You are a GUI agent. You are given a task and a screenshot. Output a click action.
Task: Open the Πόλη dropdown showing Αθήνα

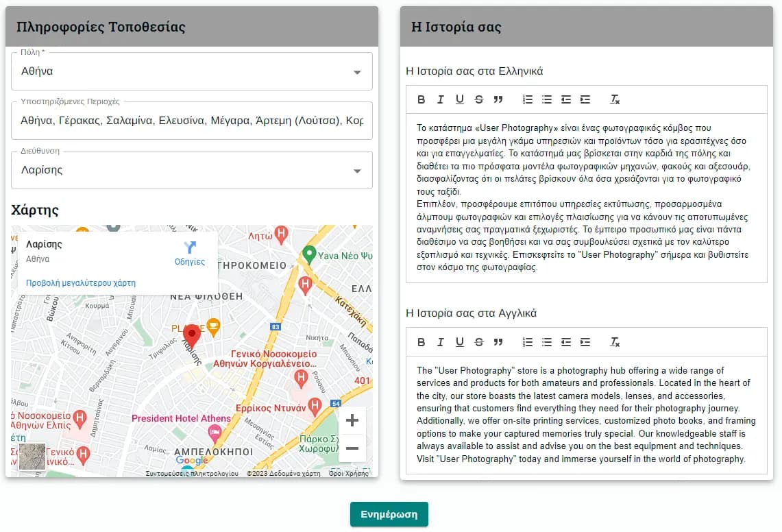point(191,71)
